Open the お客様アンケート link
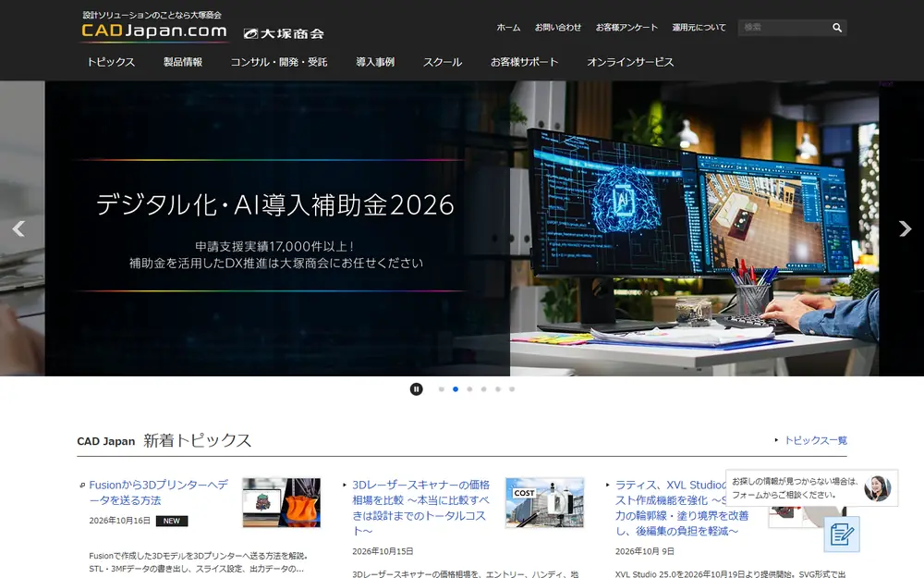Image resolution: width=924 pixels, height=578 pixels. pos(626,28)
